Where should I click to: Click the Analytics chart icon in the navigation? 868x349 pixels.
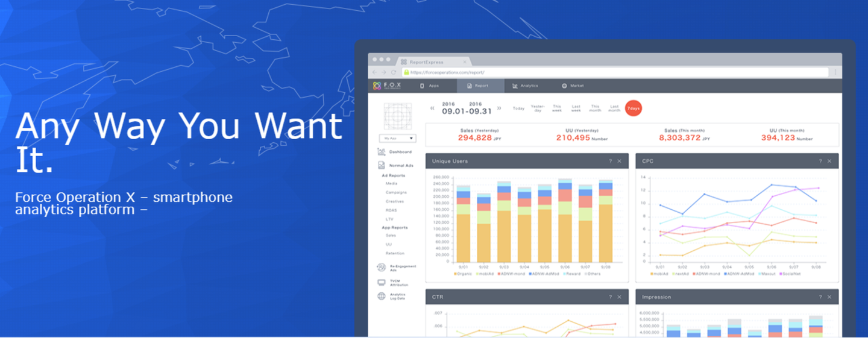tap(515, 86)
